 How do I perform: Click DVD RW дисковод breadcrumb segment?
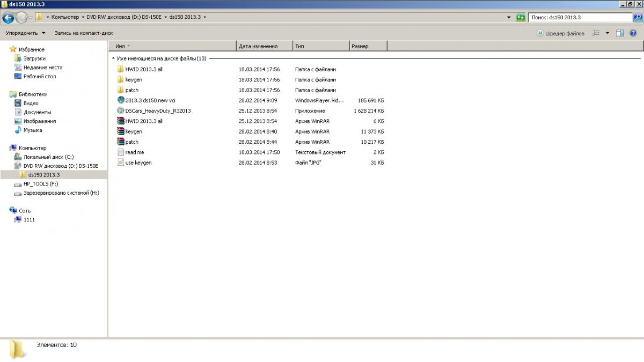(x=125, y=17)
